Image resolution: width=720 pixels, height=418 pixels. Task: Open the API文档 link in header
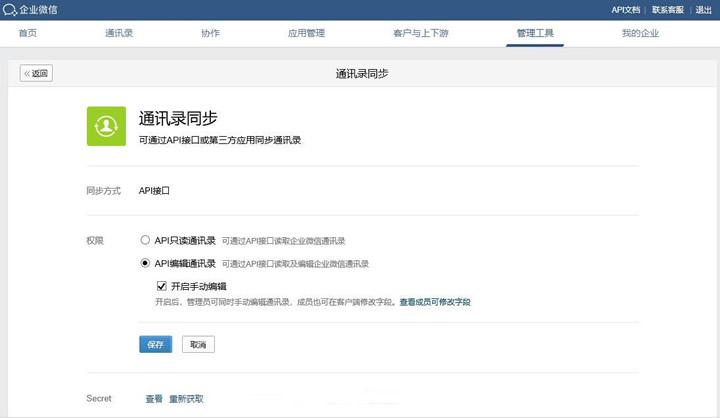tap(625, 10)
